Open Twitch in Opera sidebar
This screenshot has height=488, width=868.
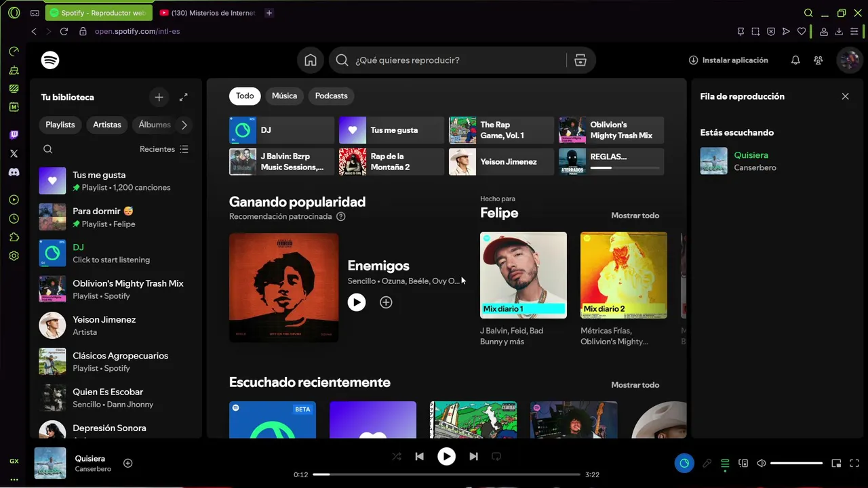(x=14, y=135)
